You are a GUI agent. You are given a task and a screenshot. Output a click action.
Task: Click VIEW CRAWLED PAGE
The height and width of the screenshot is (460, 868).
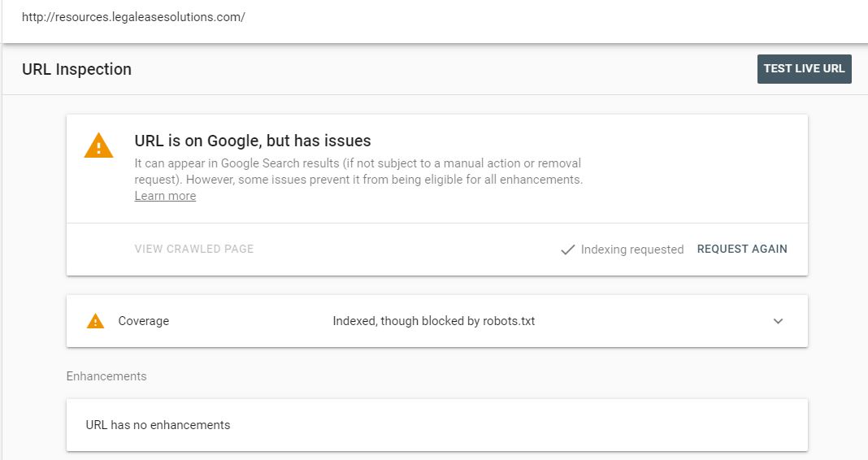tap(193, 249)
